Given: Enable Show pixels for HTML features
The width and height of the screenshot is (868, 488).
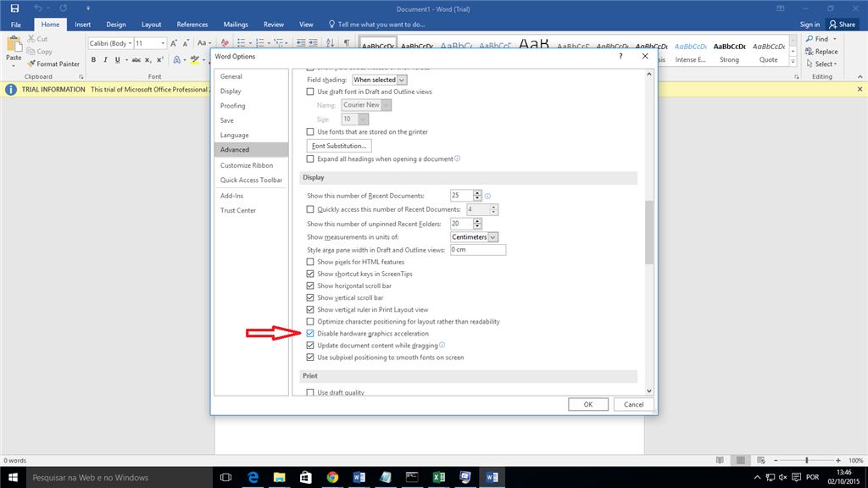Looking at the screenshot, I should (x=310, y=263).
